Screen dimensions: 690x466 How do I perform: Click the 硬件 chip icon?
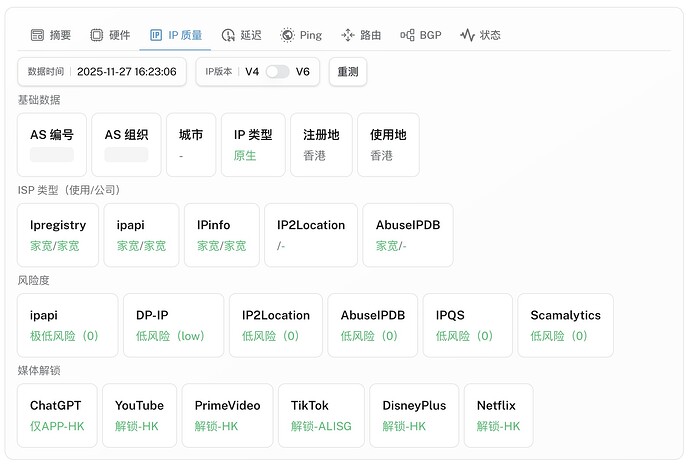pyautogui.click(x=96, y=35)
